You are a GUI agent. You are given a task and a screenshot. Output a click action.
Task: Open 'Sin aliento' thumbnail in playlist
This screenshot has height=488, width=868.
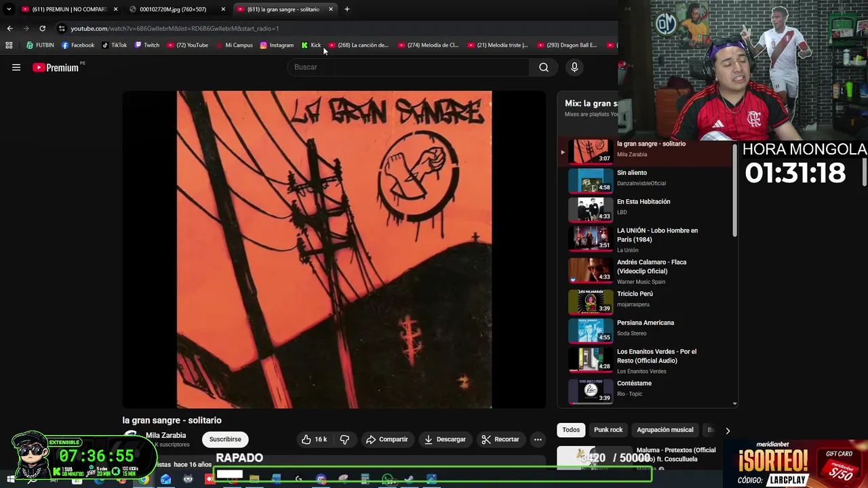(590, 180)
